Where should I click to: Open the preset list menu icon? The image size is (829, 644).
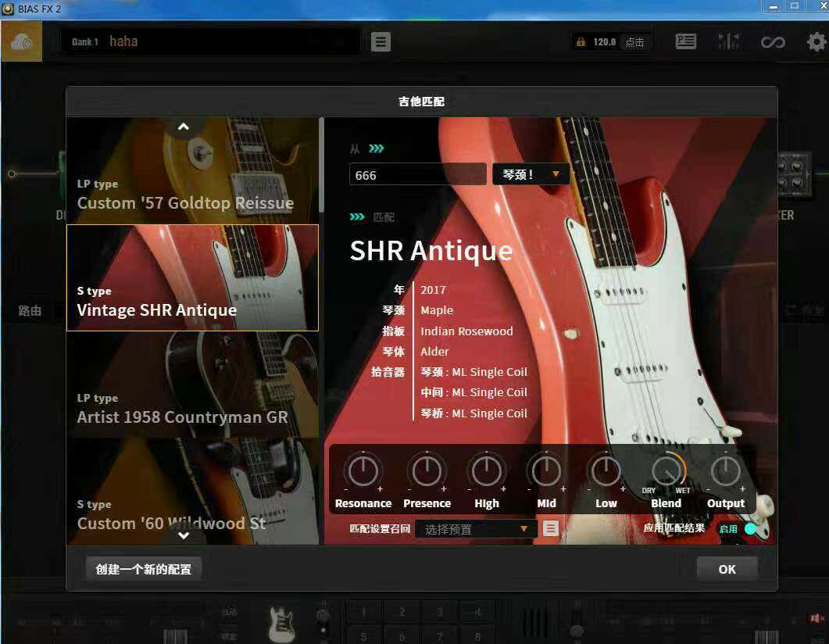click(381, 41)
